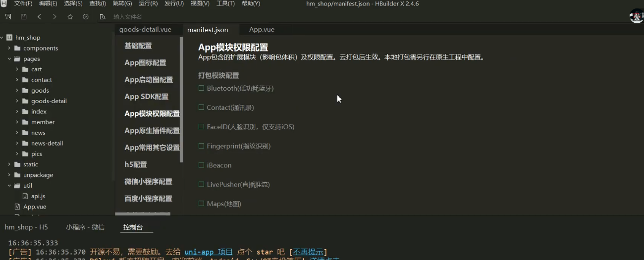The image size is (644, 260).
Task: Collapse the util folder chevron
Action: 9,186
